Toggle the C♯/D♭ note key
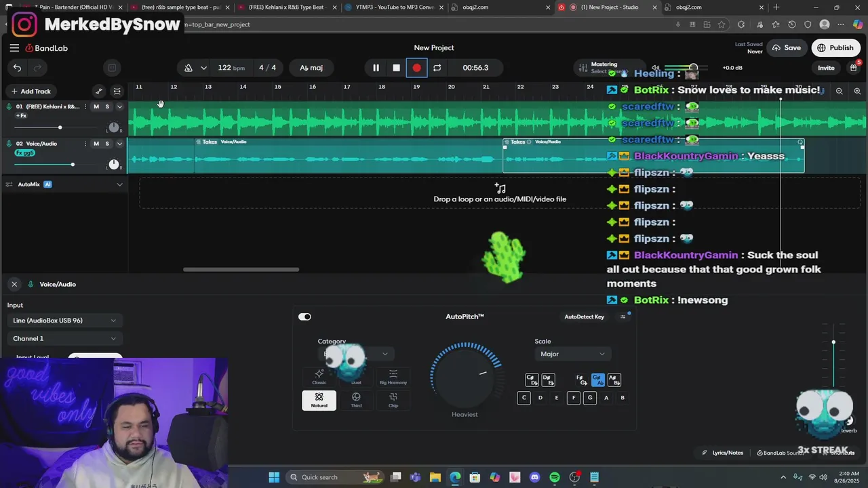This screenshot has height=488, width=868. pos(531,380)
